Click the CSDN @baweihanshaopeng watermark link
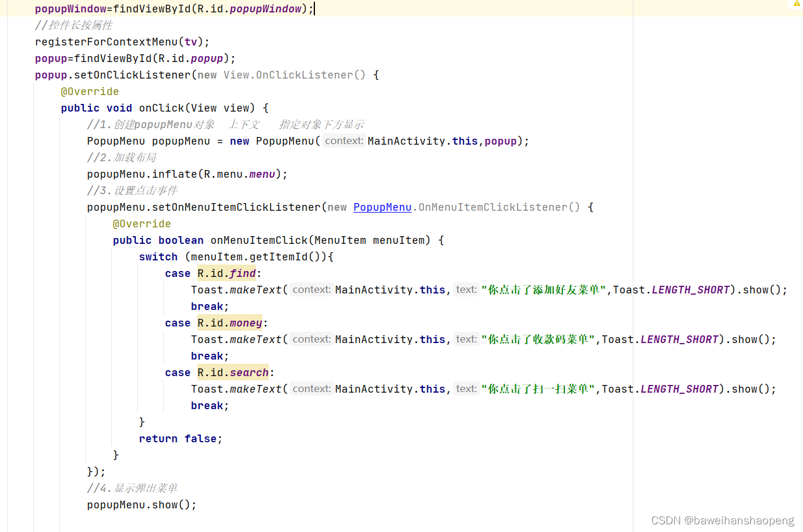This screenshot has height=532, width=803. tap(722, 520)
